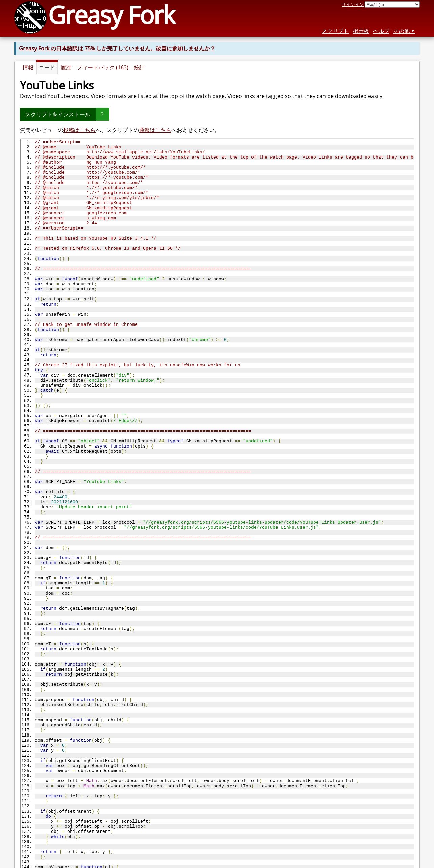Click the 'var SCRIPT_LINK' code line
The image size is (434, 868).
(178, 527)
